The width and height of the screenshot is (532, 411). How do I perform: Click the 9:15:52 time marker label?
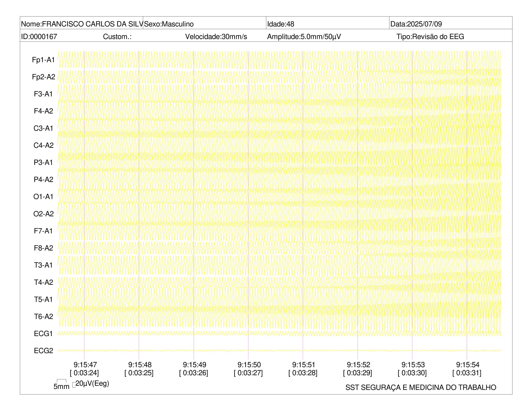[x=359, y=365]
